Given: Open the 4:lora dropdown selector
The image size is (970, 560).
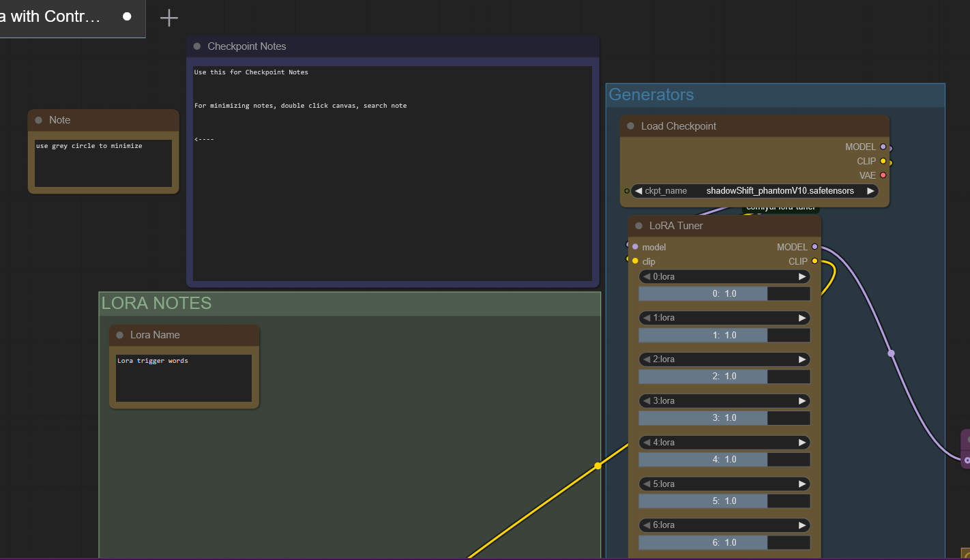Looking at the screenshot, I should pyautogui.click(x=723, y=443).
